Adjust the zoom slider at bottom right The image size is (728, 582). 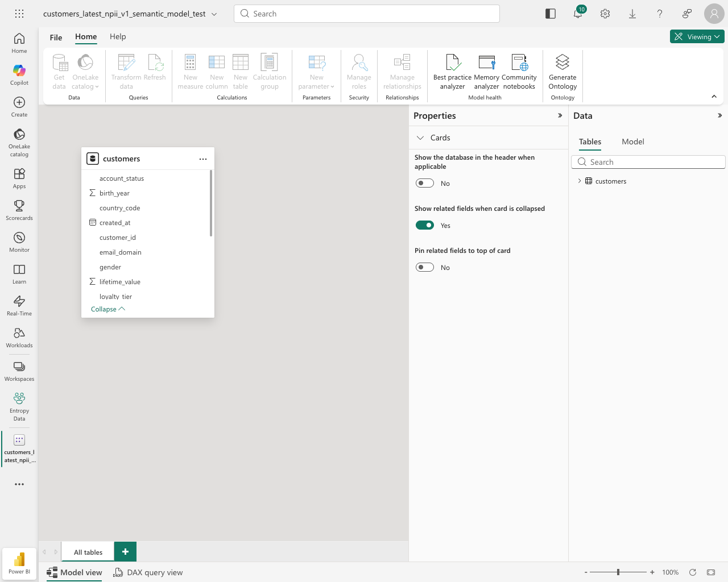(x=618, y=572)
